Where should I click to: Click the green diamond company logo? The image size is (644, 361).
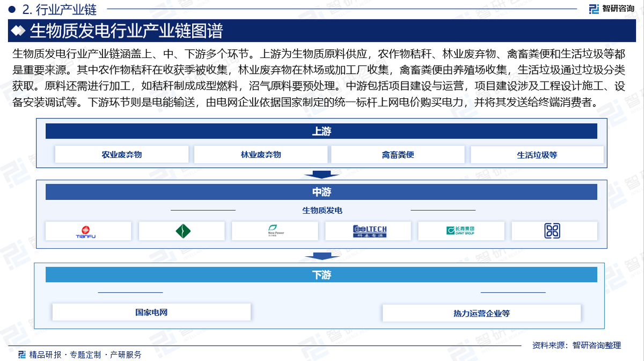pos(183,231)
